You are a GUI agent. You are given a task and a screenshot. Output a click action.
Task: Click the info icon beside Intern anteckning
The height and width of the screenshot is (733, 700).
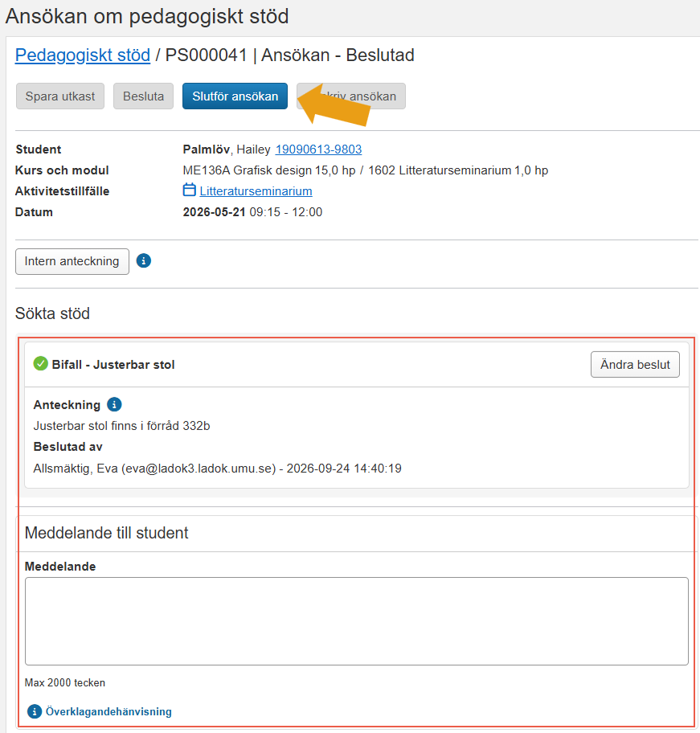point(144,261)
